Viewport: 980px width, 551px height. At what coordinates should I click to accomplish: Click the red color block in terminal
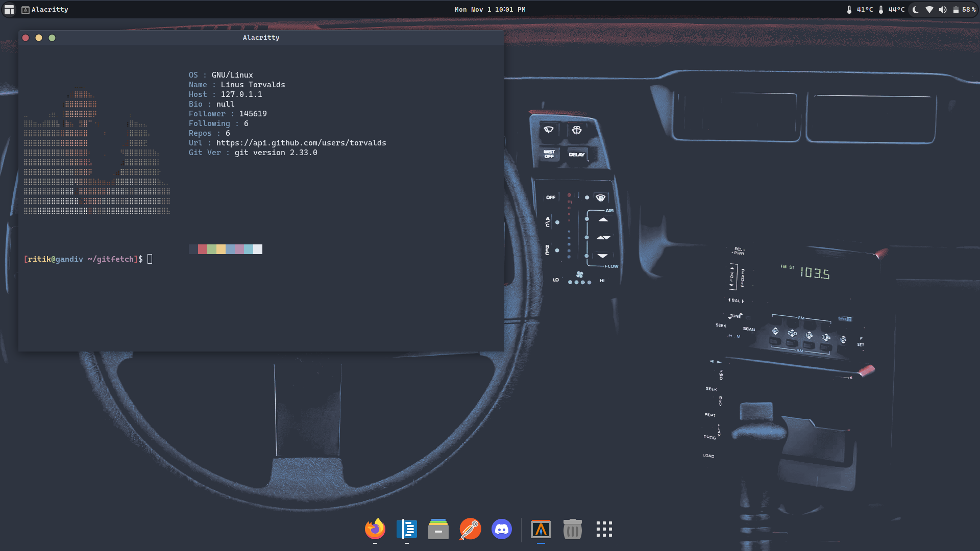pos(203,249)
